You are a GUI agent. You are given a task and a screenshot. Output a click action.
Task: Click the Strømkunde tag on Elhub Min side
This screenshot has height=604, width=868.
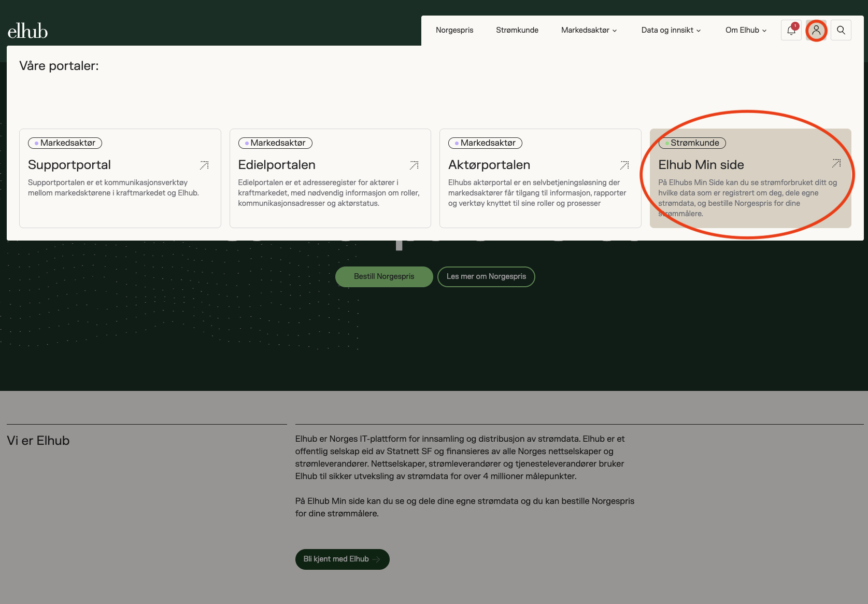pos(692,143)
